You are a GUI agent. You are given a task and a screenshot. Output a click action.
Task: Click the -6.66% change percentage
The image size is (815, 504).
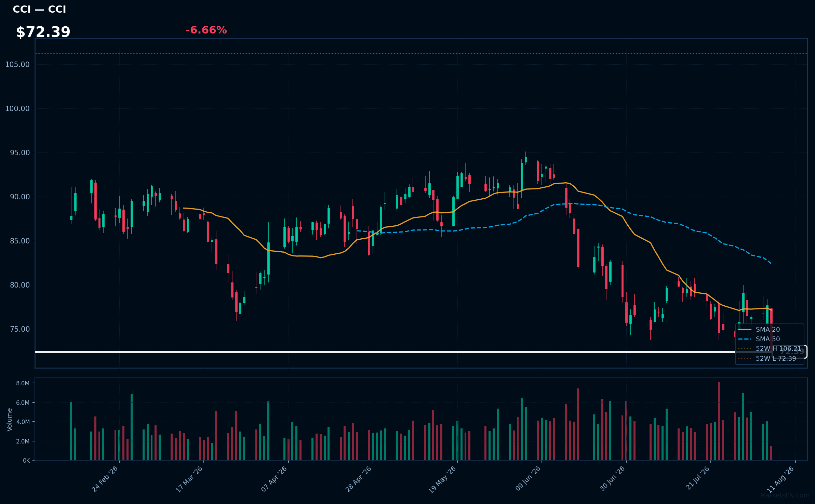pyautogui.click(x=206, y=30)
